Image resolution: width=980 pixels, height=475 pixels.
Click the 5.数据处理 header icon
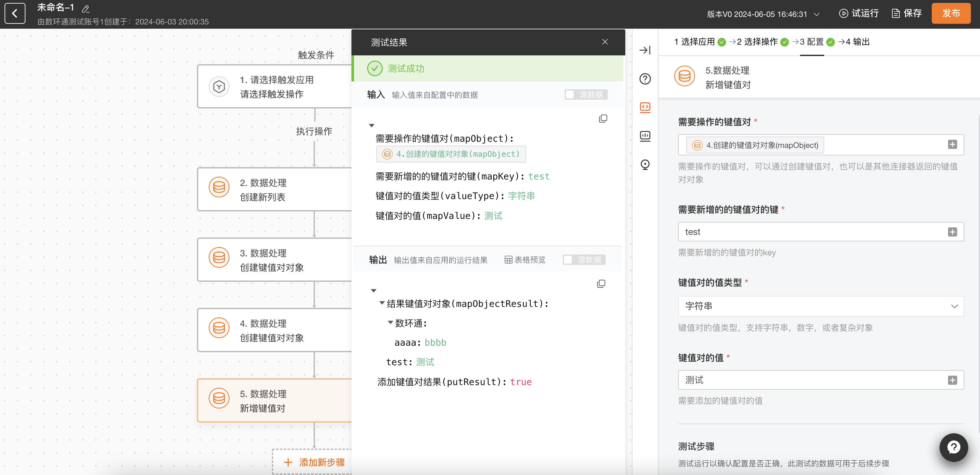(684, 77)
